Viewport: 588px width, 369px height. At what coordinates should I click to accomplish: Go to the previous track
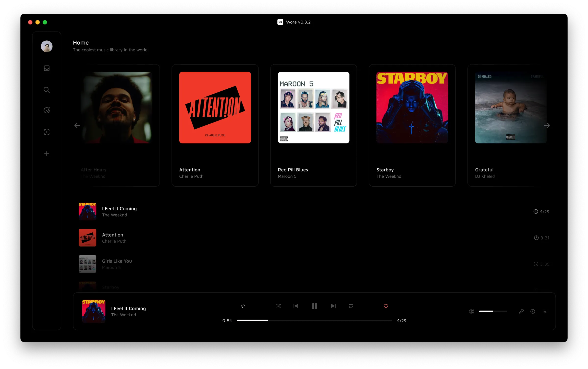tap(296, 306)
